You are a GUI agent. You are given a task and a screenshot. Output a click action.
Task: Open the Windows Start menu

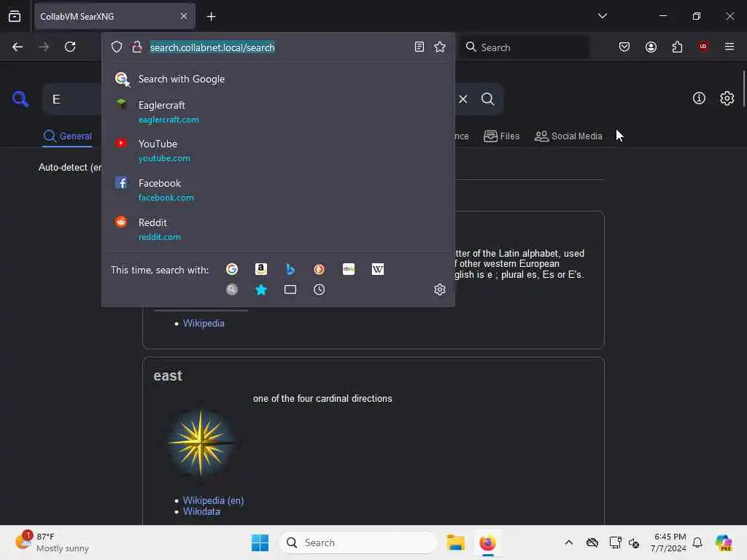(260, 542)
